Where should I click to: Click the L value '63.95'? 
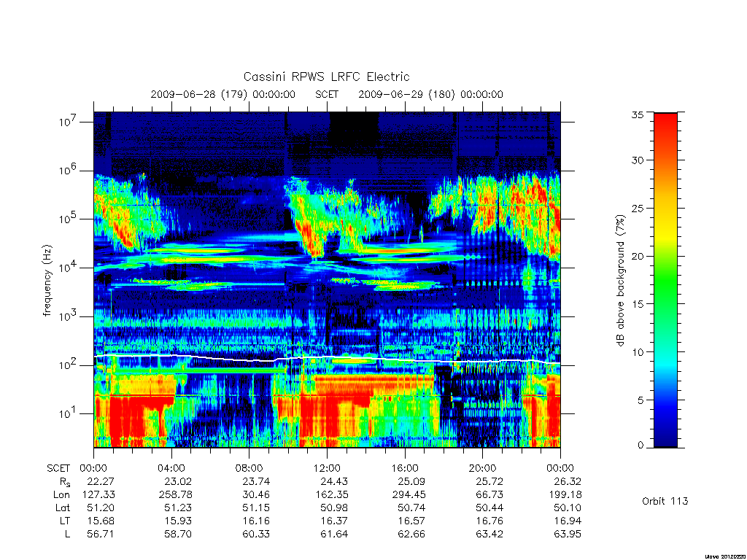coord(568,534)
